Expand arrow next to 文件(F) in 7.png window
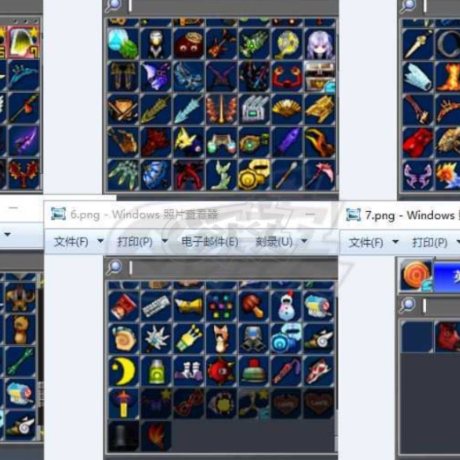 pos(395,242)
